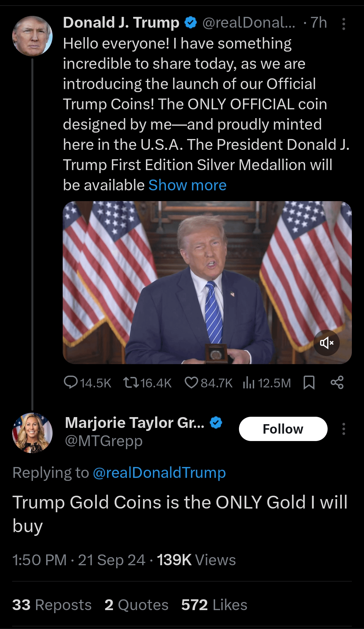Viewport: 364px width, 629px height.
Task: Open the Donald J. Trump display name
Action: point(121,23)
